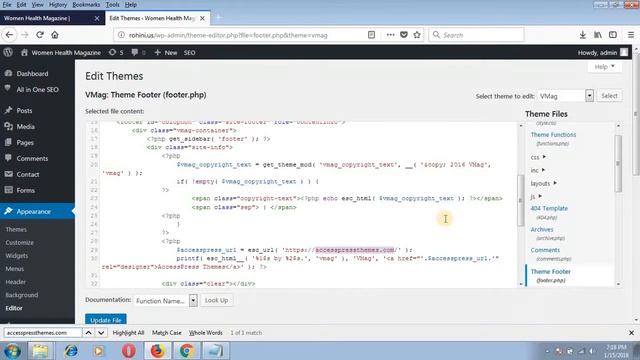Expand the layouts folder in Theme Files
640x360 pixels.
[x=543, y=183]
